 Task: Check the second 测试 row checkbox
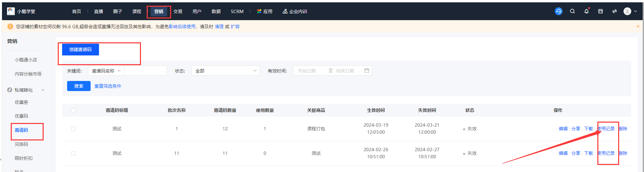73,154
